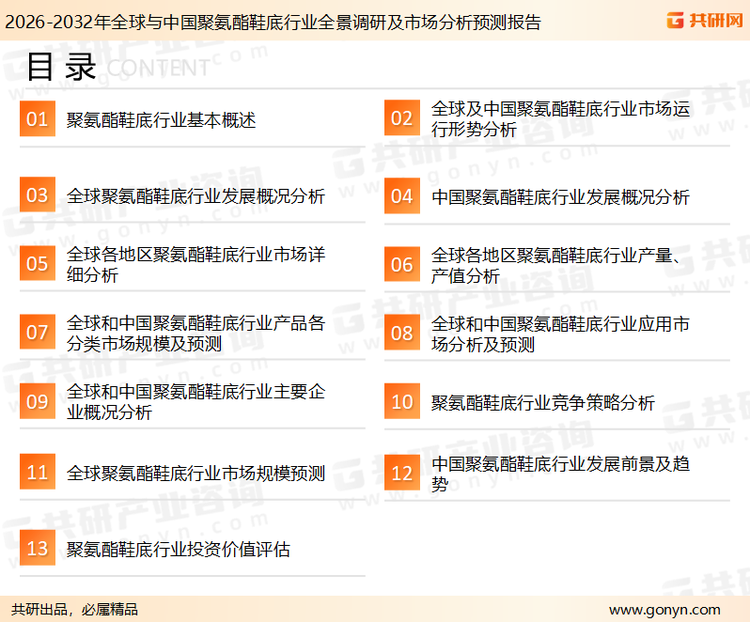750x622 pixels.
Task: Click the gray CONTENT heading text
Action: click(x=158, y=68)
